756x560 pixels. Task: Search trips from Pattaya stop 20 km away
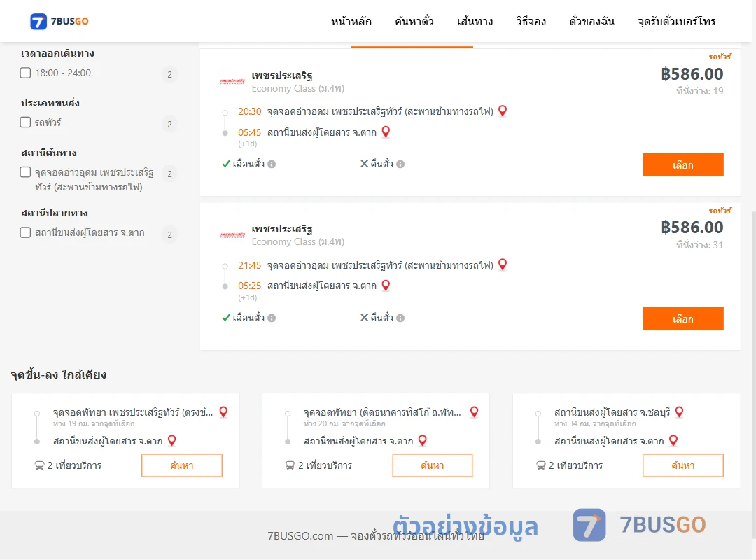[433, 465]
